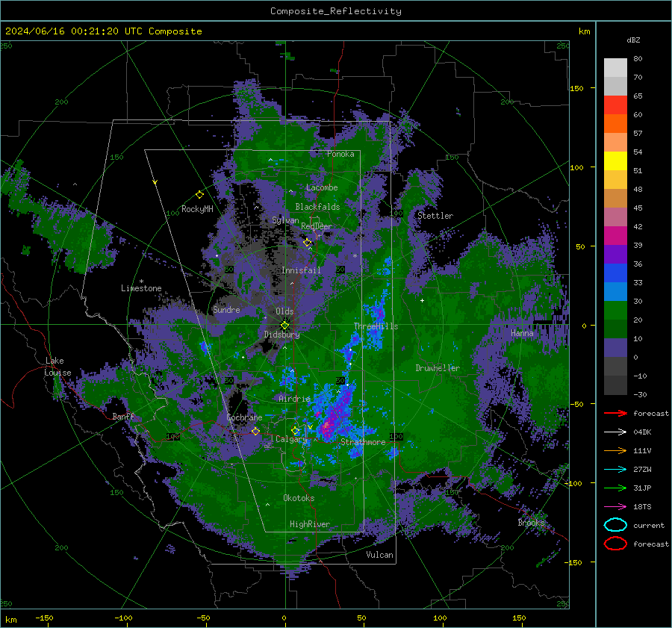Click the Hanna label on map
672x628 pixels.
pyautogui.click(x=522, y=332)
